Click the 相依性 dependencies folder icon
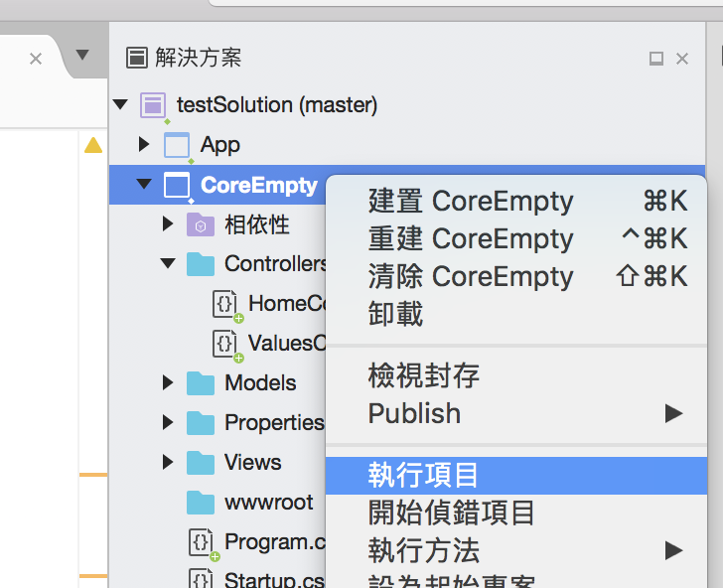The image size is (723, 588). tap(201, 224)
